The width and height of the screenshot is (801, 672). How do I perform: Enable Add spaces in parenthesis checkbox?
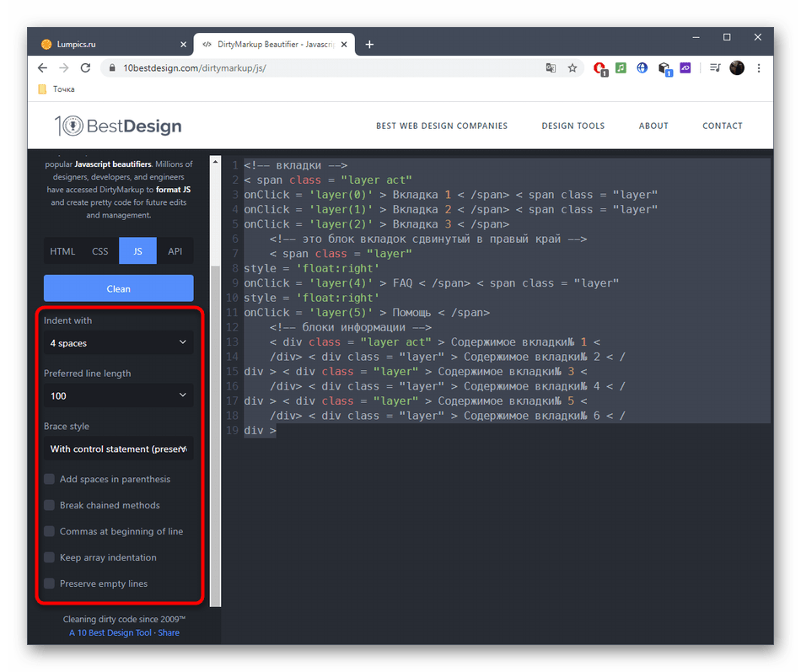click(50, 479)
